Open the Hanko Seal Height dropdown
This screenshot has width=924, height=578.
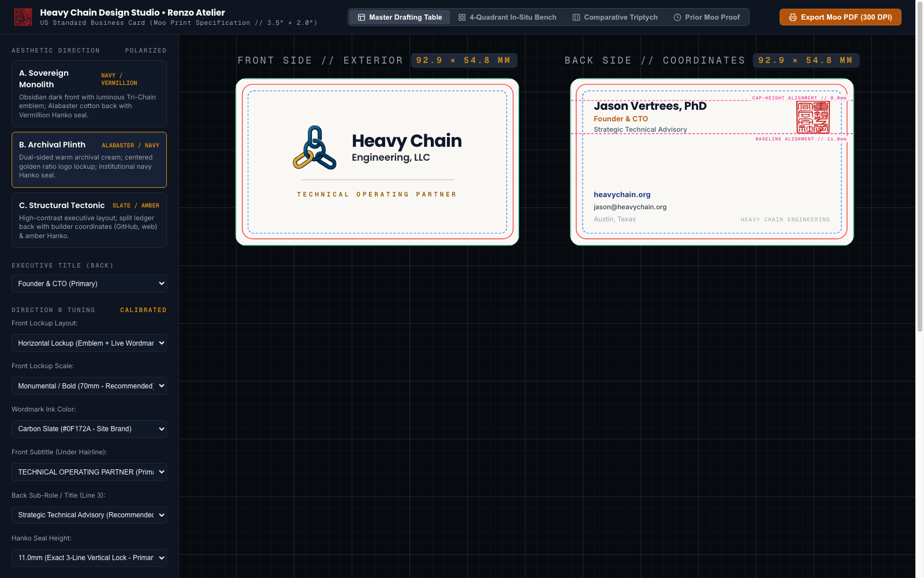click(x=89, y=558)
